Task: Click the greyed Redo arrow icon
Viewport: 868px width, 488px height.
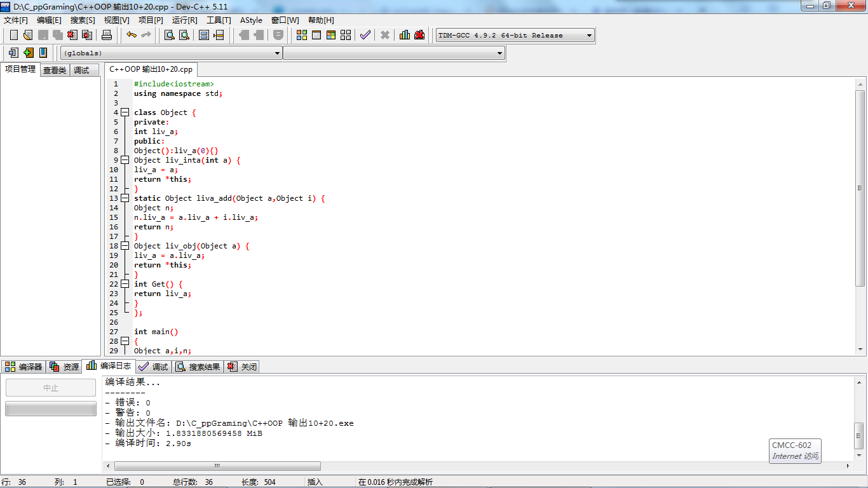Action: click(x=146, y=35)
